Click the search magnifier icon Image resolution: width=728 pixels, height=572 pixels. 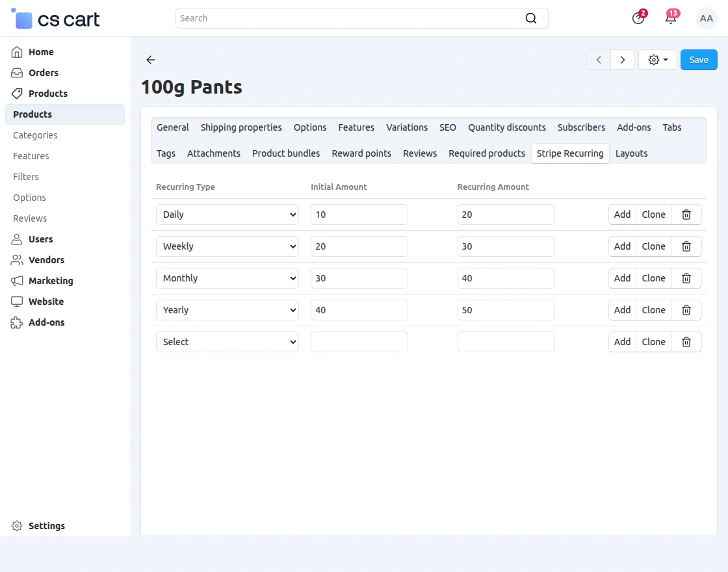point(530,18)
